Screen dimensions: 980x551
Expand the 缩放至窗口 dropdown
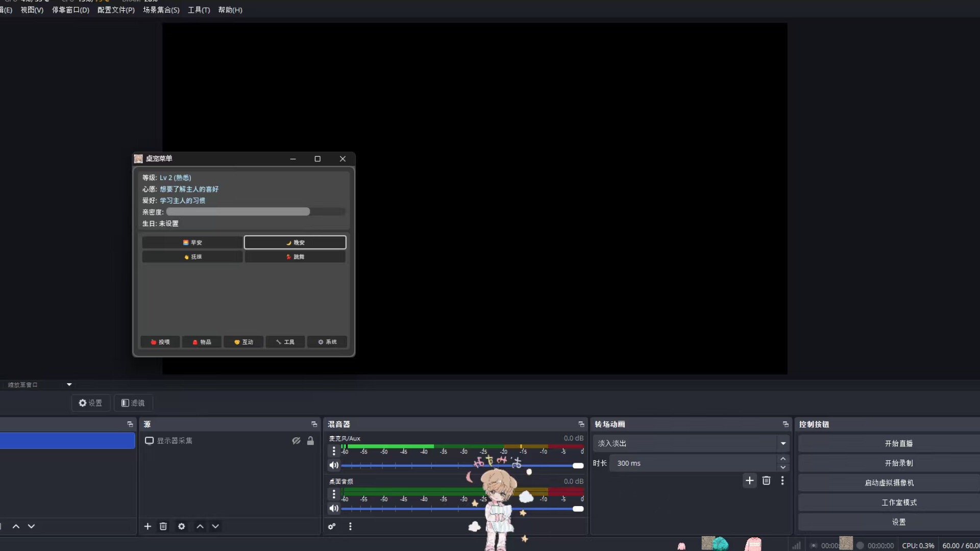coord(68,384)
